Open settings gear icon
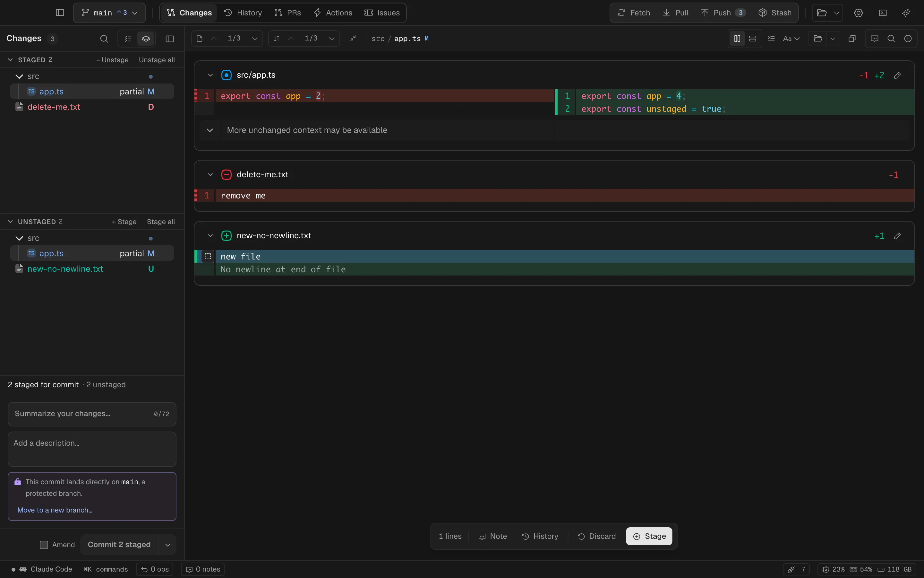The height and width of the screenshot is (578, 924). click(858, 13)
